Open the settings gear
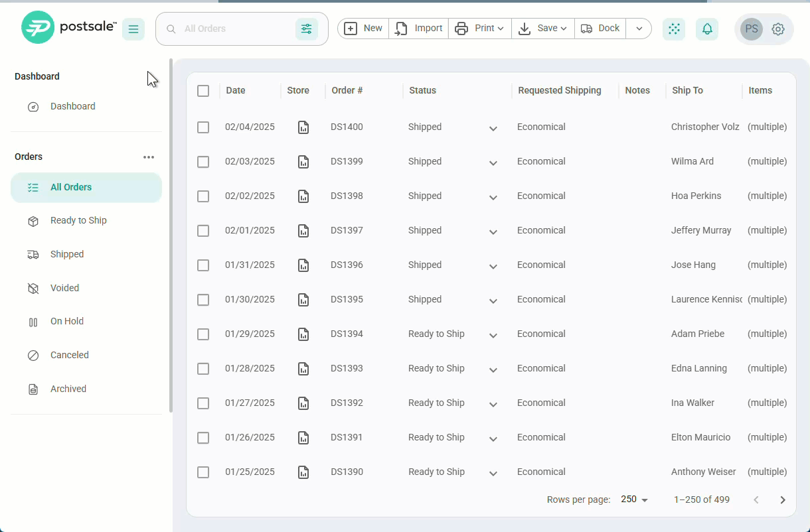Image resolution: width=810 pixels, height=532 pixels. (x=777, y=29)
